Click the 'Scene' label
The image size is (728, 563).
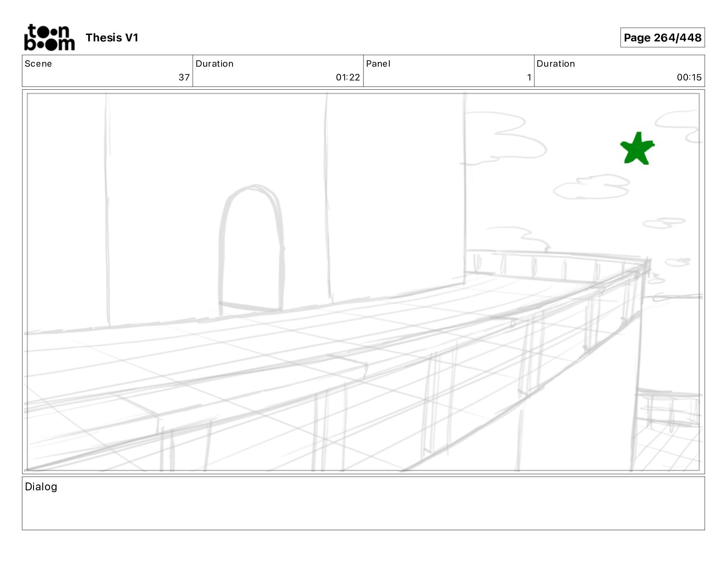[38, 63]
